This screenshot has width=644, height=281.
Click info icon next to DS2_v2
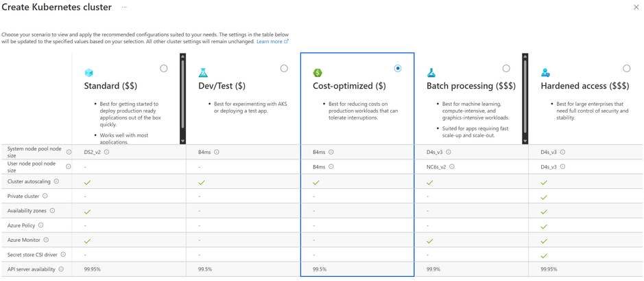click(x=106, y=152)
